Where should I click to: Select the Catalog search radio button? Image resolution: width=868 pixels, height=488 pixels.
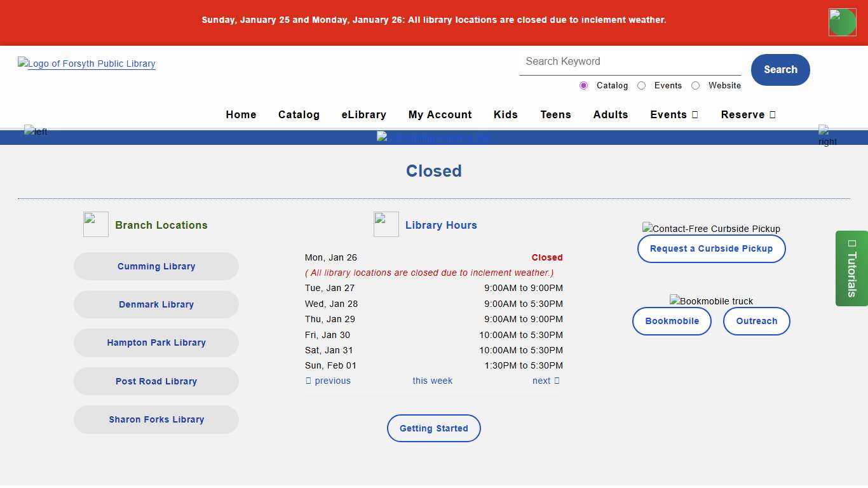pyautogui.click(x=583, y=85)
